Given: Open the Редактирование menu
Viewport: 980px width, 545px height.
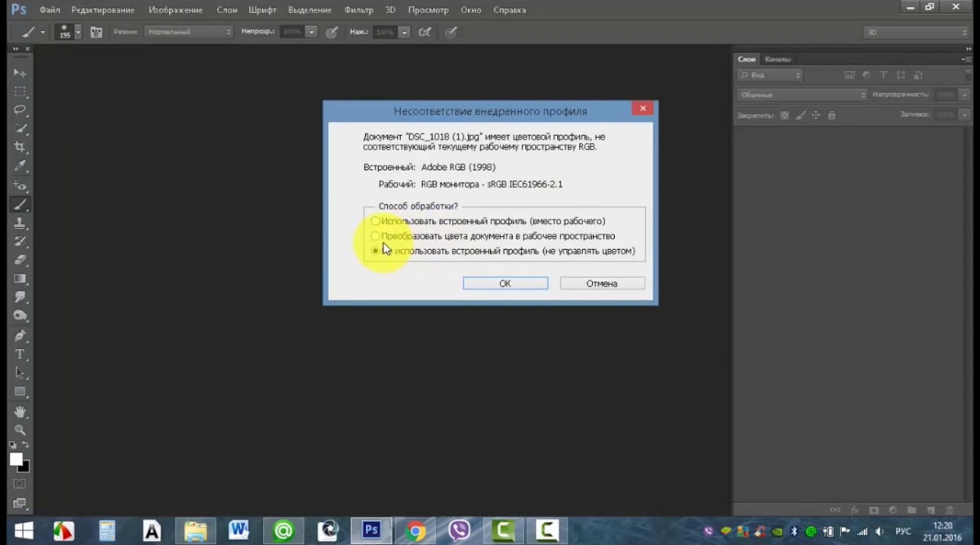Looking at the screenshot, I should click(103, 10).
